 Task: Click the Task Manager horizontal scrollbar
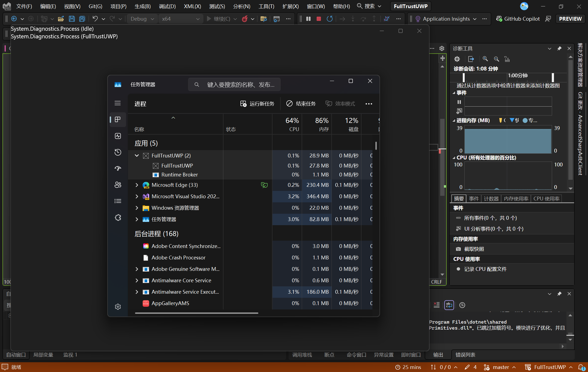tap(197, 313)
